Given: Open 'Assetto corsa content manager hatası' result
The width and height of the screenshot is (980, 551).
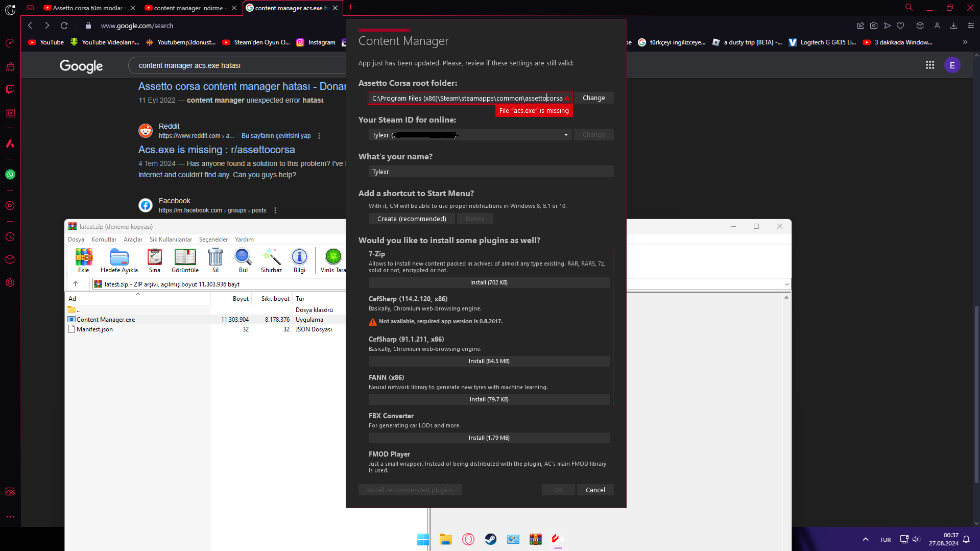Looking at the screenshot, I should [x=242, y=86].
